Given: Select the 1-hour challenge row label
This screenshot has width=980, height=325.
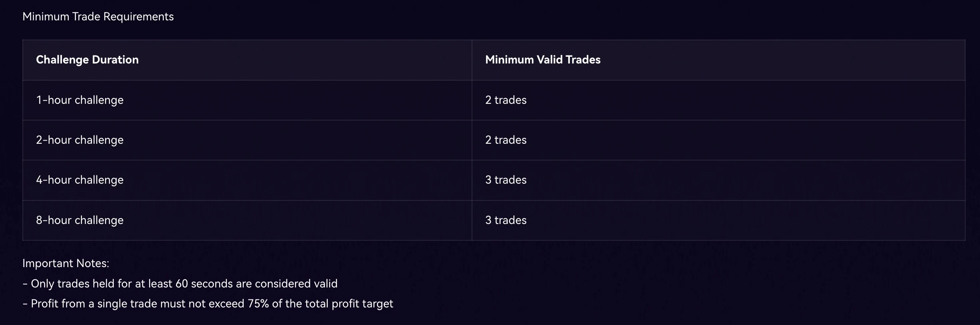Looking at the screenshot, I should 80,100.
